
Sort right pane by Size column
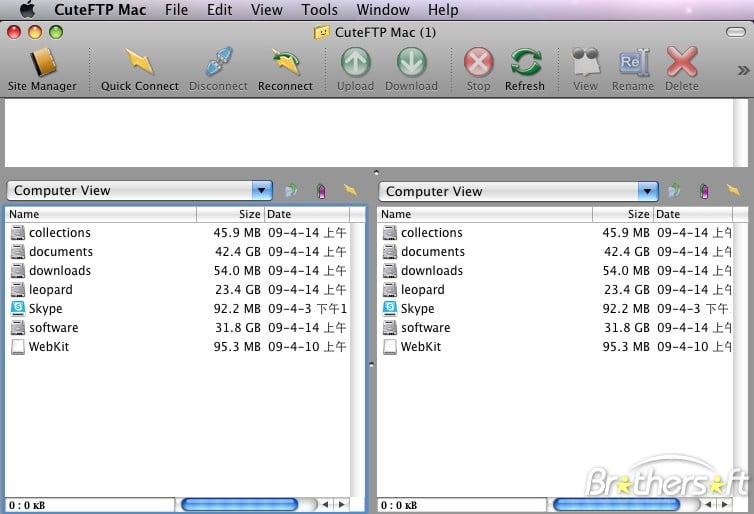(x=623, y=214)
